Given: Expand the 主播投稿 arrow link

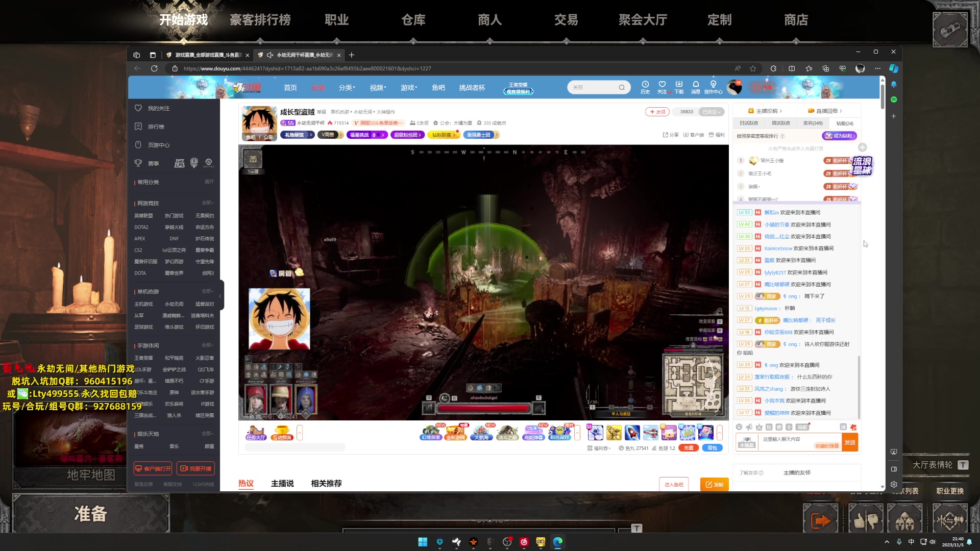Looking at the screenshot, I should [x=765, y=111].
